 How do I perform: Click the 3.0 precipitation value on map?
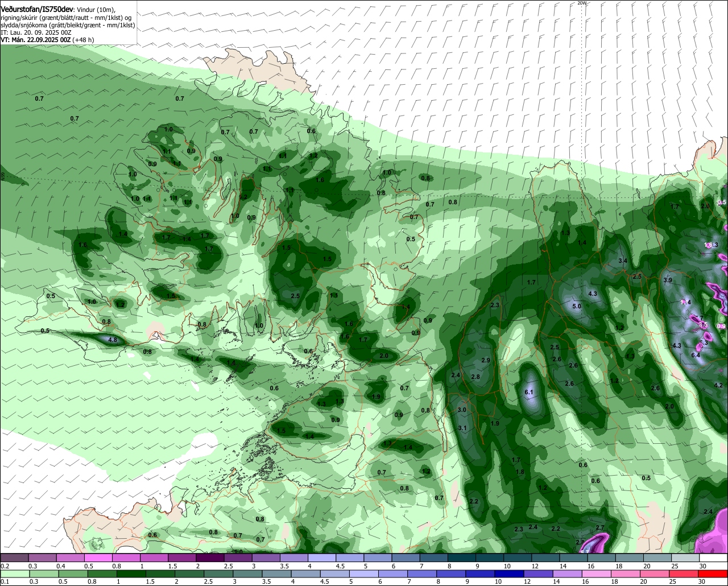click(x=462, y=410)
